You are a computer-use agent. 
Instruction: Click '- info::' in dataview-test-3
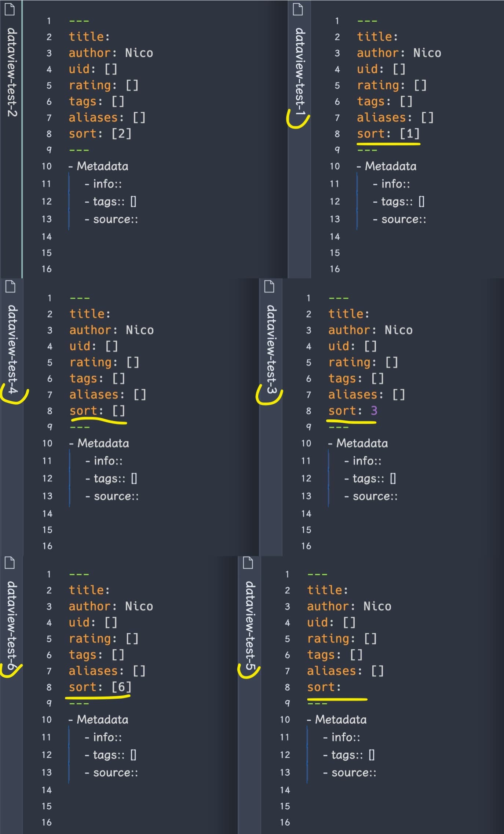363,461
